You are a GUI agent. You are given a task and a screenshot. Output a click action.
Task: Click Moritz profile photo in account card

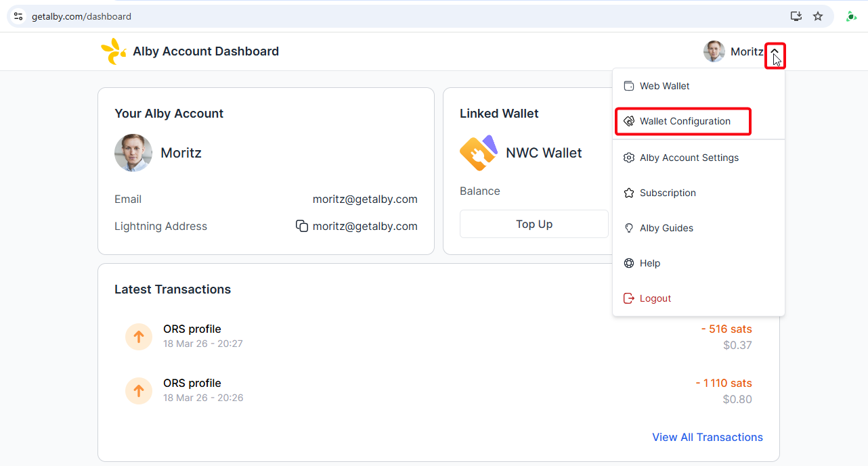tap(133, 153)
